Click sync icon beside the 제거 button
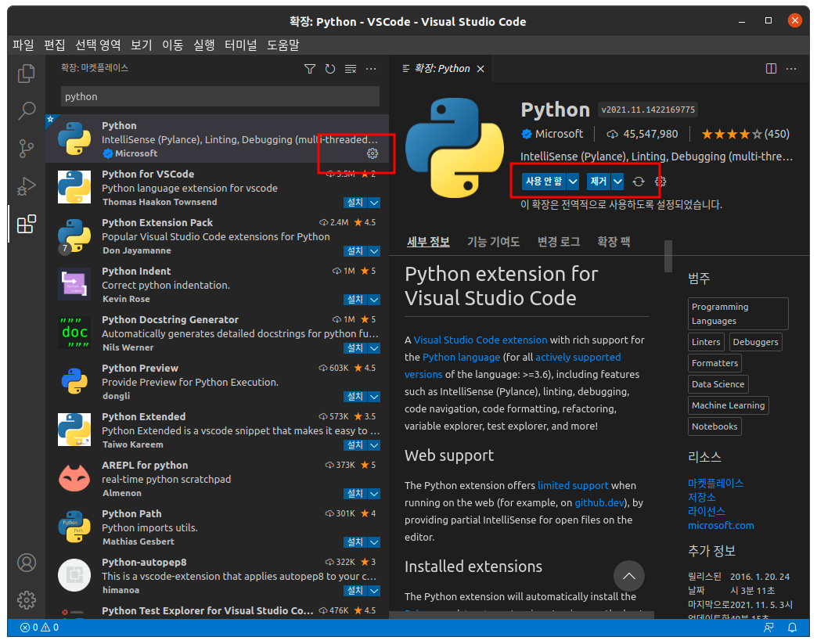 [639, 182]
